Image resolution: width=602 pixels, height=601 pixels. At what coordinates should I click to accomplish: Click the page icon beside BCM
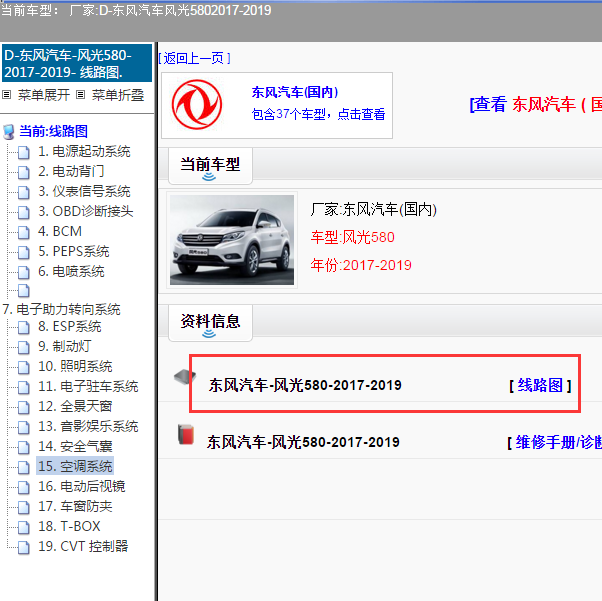(23, 232)
